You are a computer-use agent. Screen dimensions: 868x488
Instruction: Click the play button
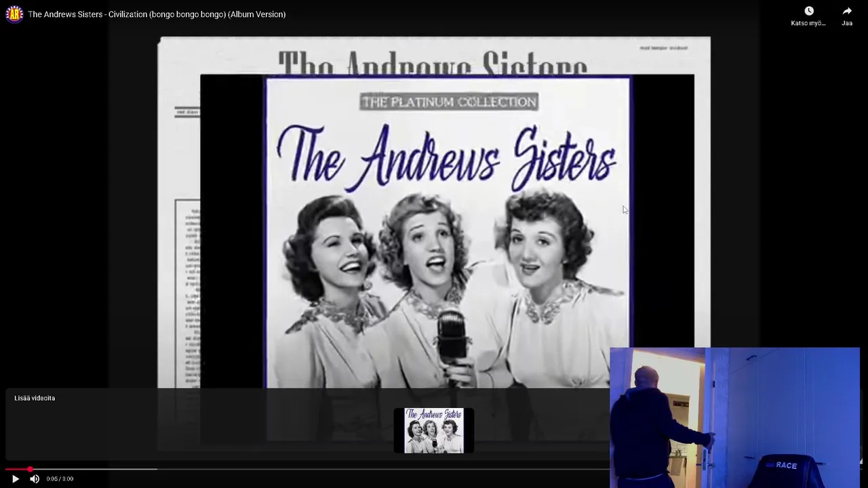pyautogui.click(x=15, y=479)
